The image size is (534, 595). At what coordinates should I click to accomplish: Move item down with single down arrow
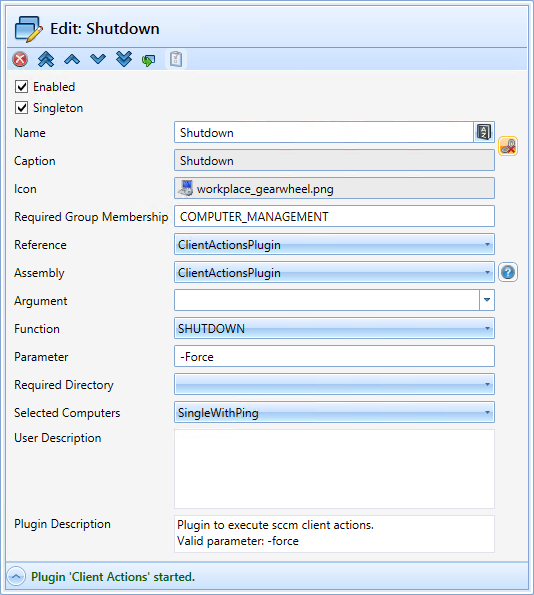98,59
